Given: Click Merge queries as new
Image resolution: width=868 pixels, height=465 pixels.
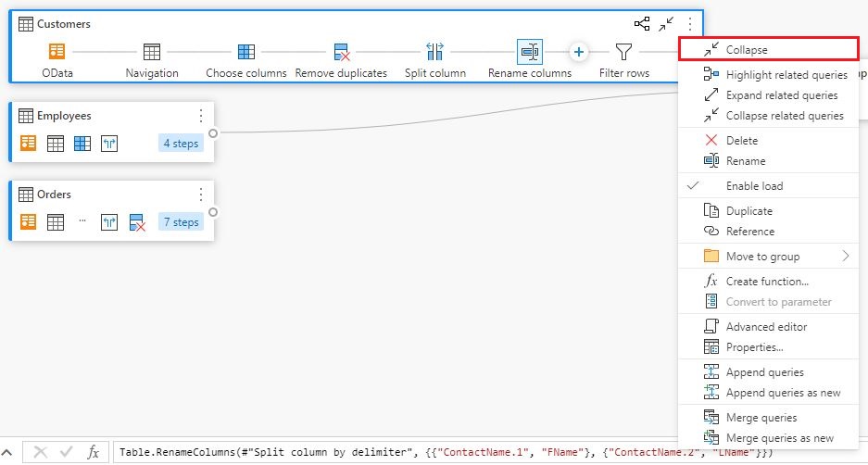Looking at the screenshot, I should (779, 438).
